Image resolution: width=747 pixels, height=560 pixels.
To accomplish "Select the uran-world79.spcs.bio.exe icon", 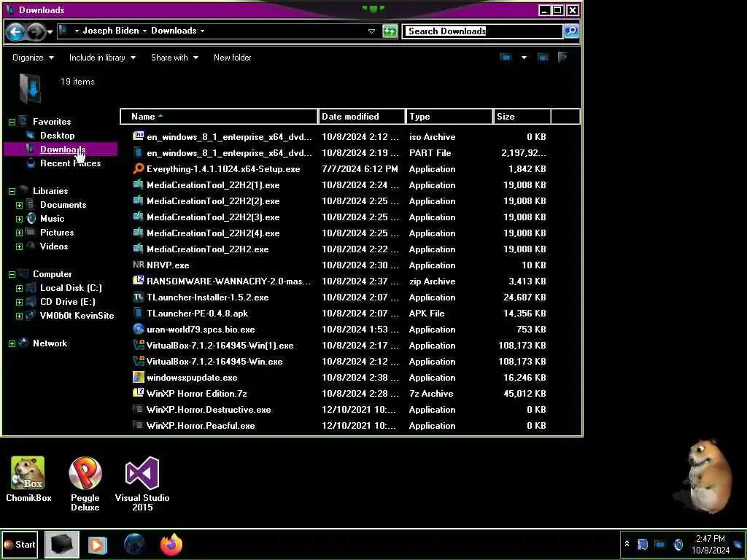I will click(x=138, y=329).
